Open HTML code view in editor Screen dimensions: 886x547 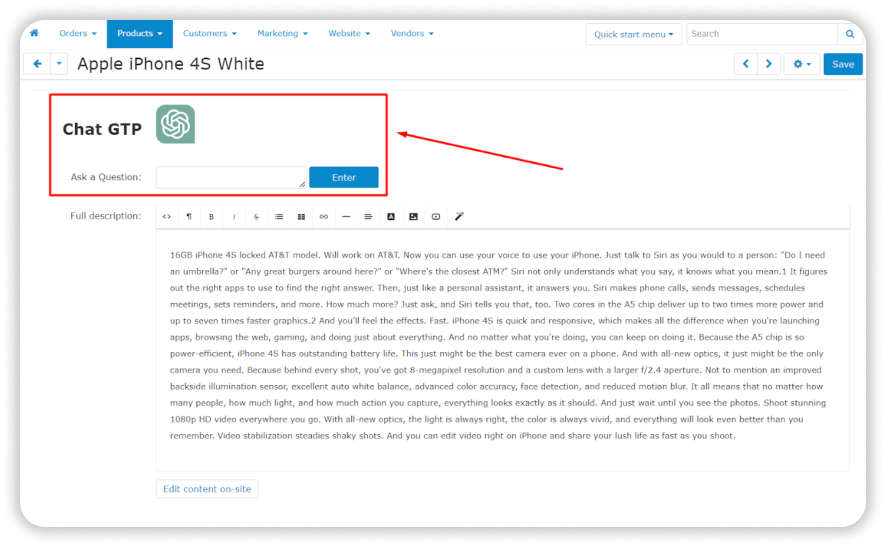[167, 216]
